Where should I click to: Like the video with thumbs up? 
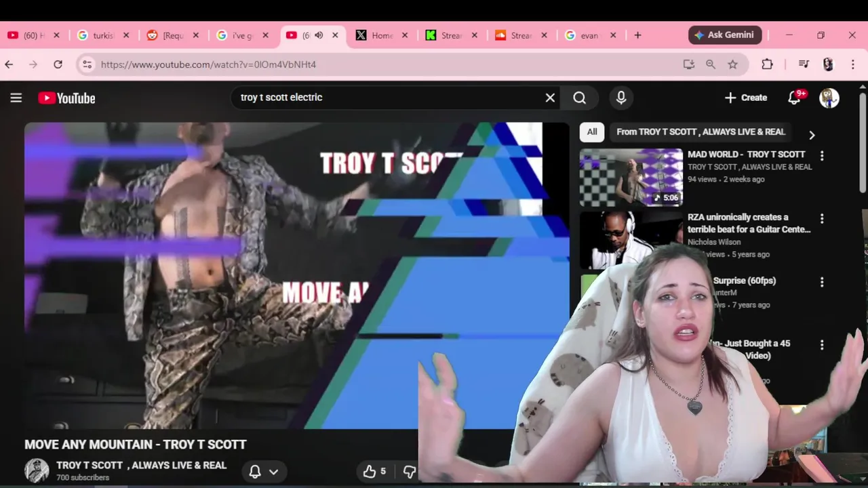click(375, 472)
